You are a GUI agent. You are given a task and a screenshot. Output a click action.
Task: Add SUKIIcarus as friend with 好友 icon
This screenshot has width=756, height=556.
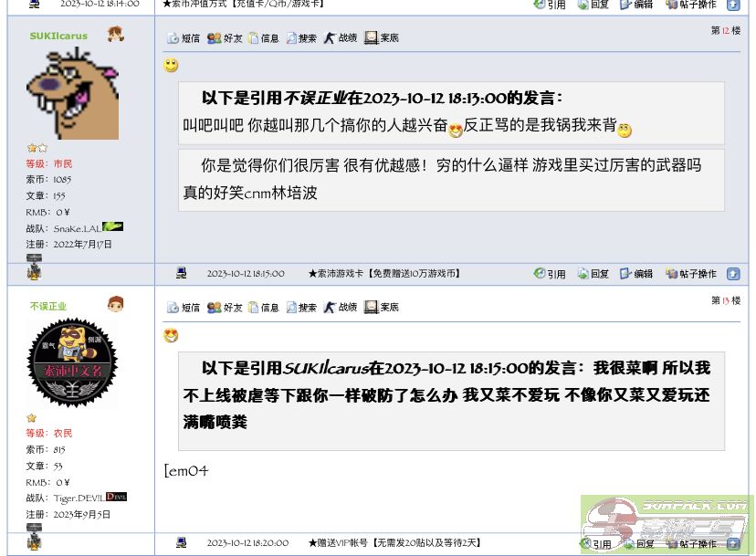(x=225, y=38)
